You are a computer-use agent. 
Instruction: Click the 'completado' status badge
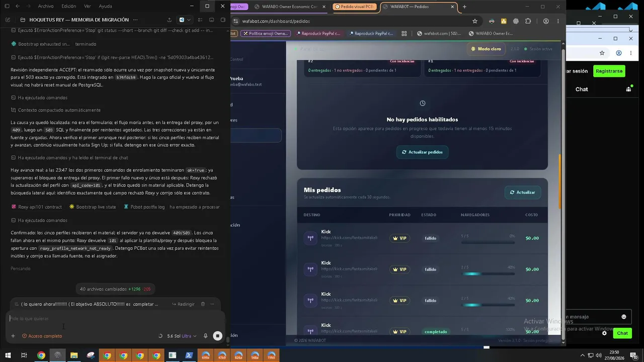(x=436, y=332)
